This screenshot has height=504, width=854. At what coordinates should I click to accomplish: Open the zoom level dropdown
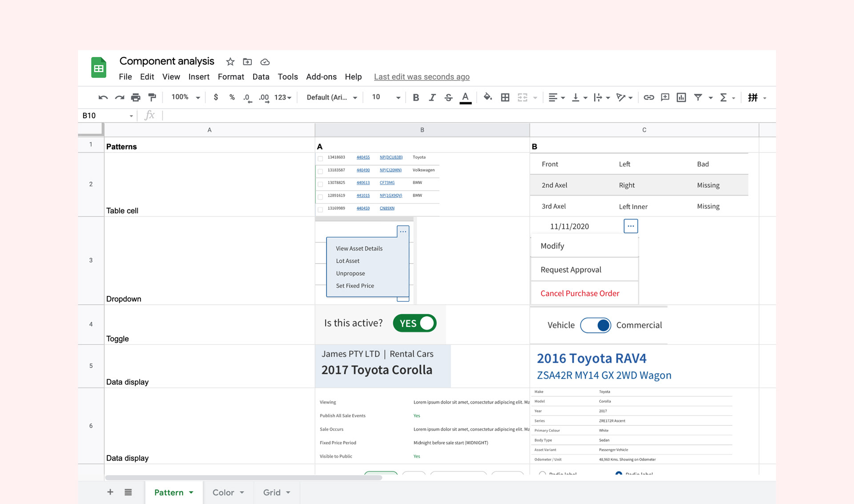click(x=186, y=97)
